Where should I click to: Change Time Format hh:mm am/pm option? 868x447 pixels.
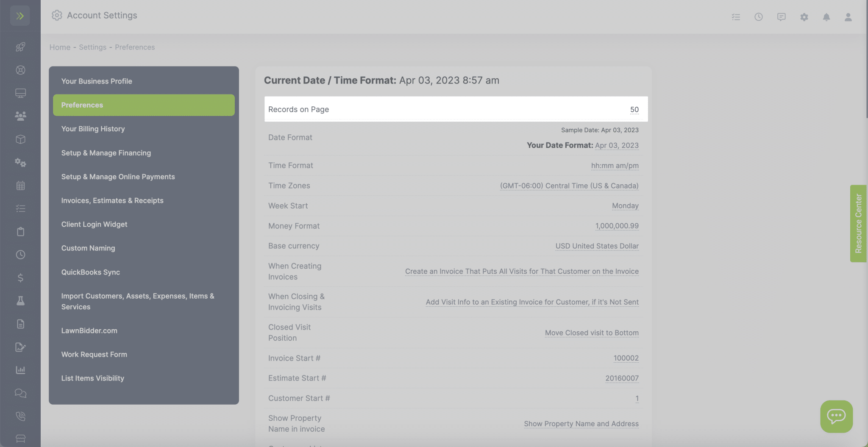tap(615, 165)
